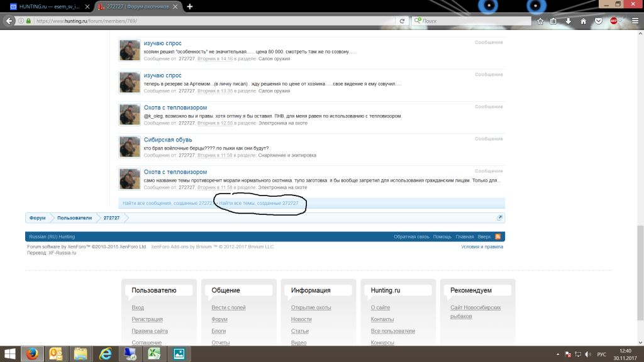Open the 'Сибирская обувь' thread title
The width and height of the screenshot is (644, 362).
[x=167, y=140]
